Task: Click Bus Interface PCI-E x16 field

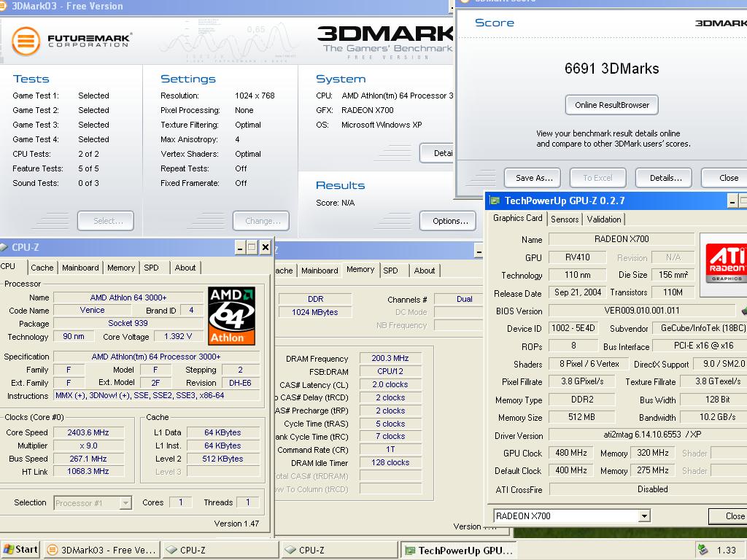Action: [x=700, y=346]
